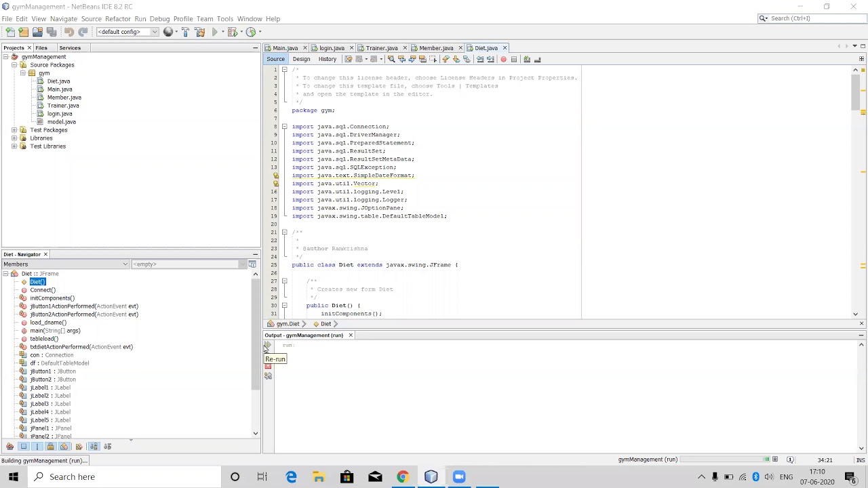The image size is (868, 488).
Task: Collapse the Source Packages node
Action: [x=14, y=65]
